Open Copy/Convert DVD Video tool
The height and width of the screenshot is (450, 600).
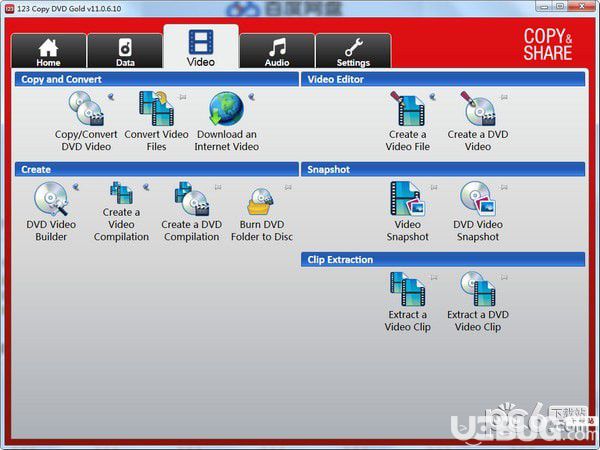[86, 121]
